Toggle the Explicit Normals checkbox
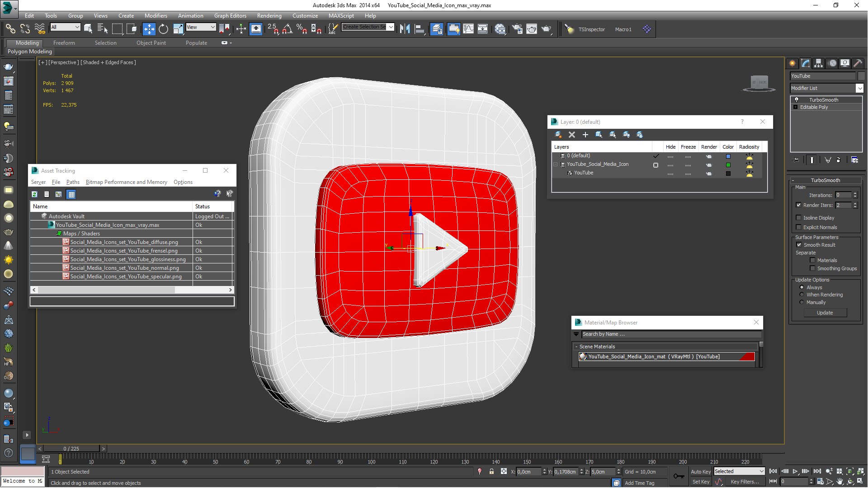868x488 pixels. [x=798, y=227]
